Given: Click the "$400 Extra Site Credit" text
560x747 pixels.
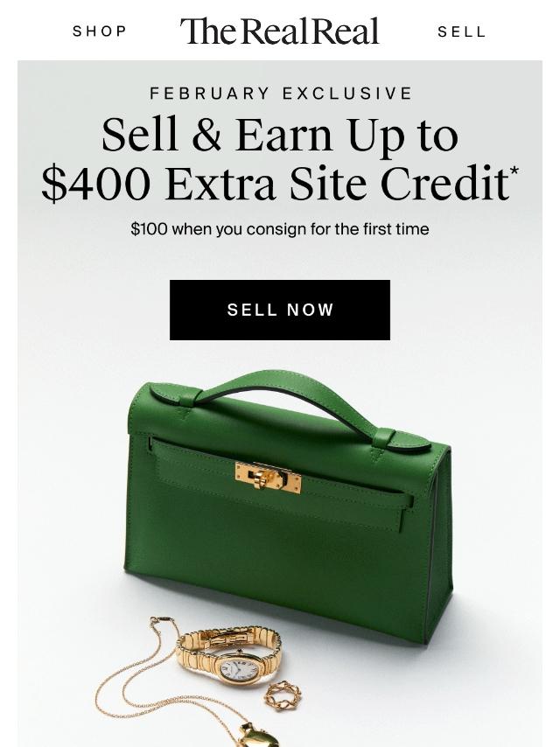Looking at the screenshot, I should [276, 184].
